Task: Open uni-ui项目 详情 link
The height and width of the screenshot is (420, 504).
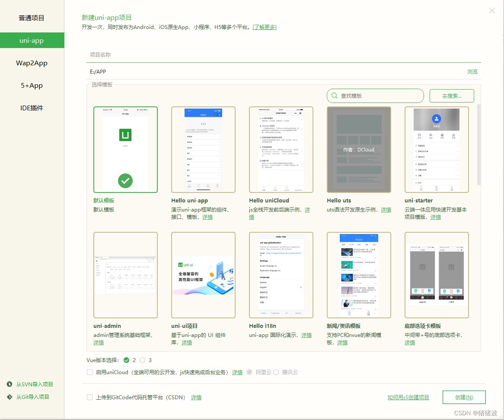Action: click(187, 343)
